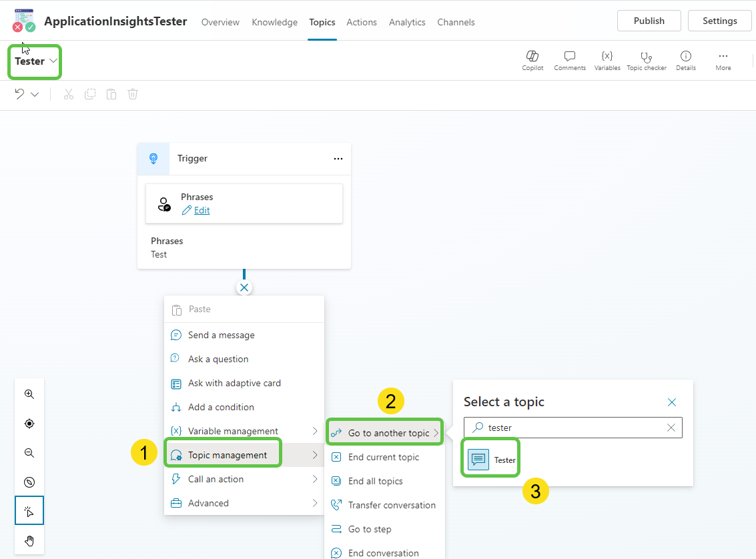The height and width of the screenshot is (559, 756).
Task: Expand the Tester topic name dropdown
Action: click(53, 61)
